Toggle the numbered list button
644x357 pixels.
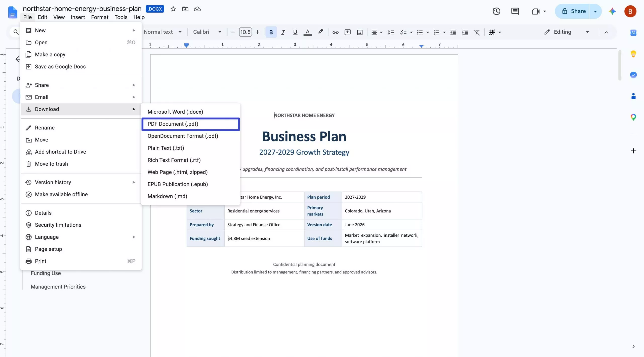[436, 32]
